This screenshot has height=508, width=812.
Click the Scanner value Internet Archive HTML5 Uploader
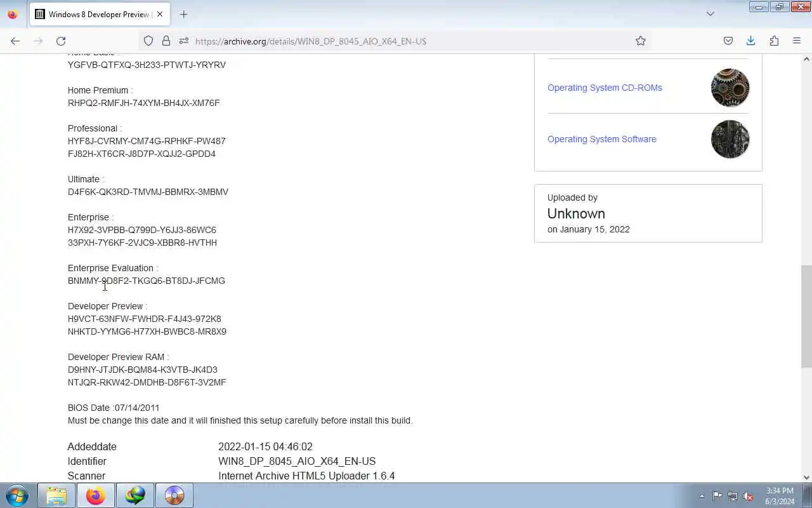click(x=306, y=476)
